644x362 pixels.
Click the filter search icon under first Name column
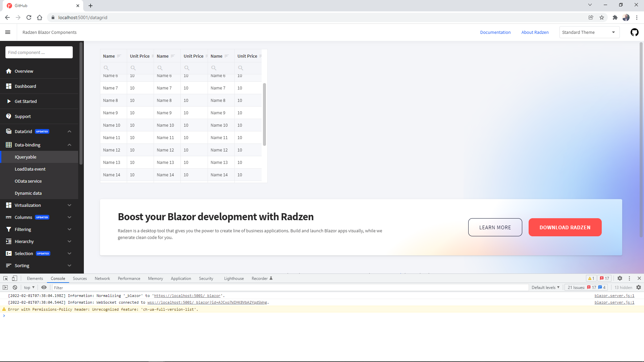click(x=106, y=68)
